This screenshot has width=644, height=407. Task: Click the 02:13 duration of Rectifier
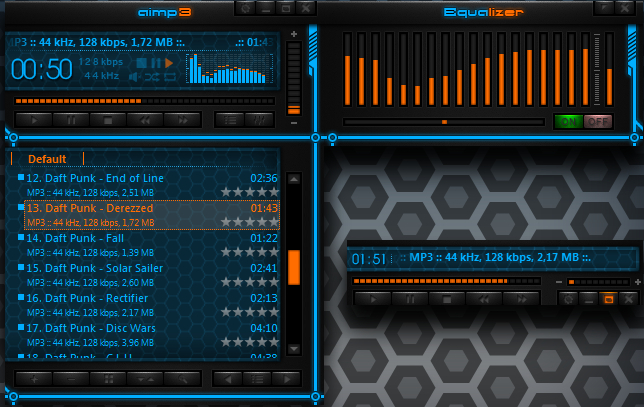click(x=264, y=298)
